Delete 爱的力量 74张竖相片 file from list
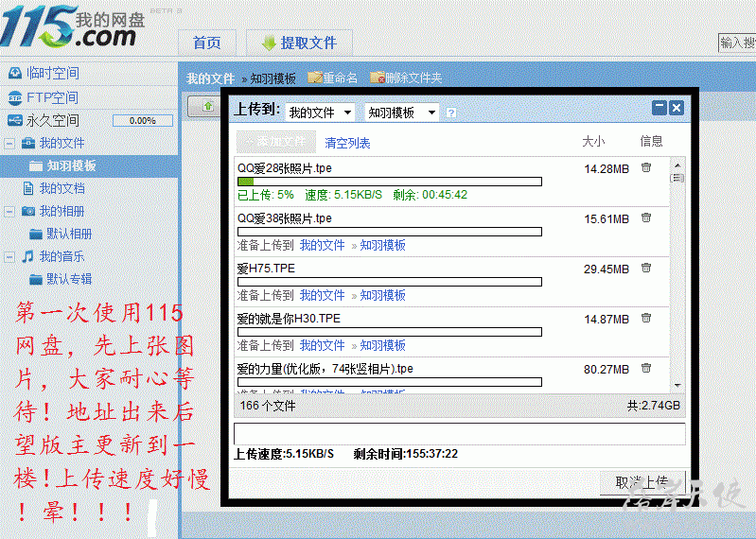Screen dimensions: 756x539 pyautogui.click(x=646, y=368)
